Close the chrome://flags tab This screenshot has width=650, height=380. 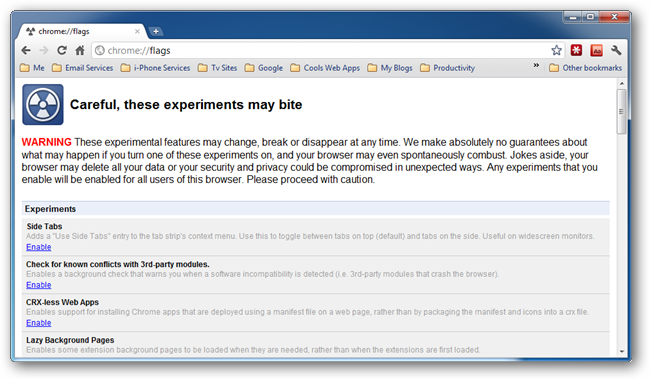pyautogui.click(x=137, y=31)
